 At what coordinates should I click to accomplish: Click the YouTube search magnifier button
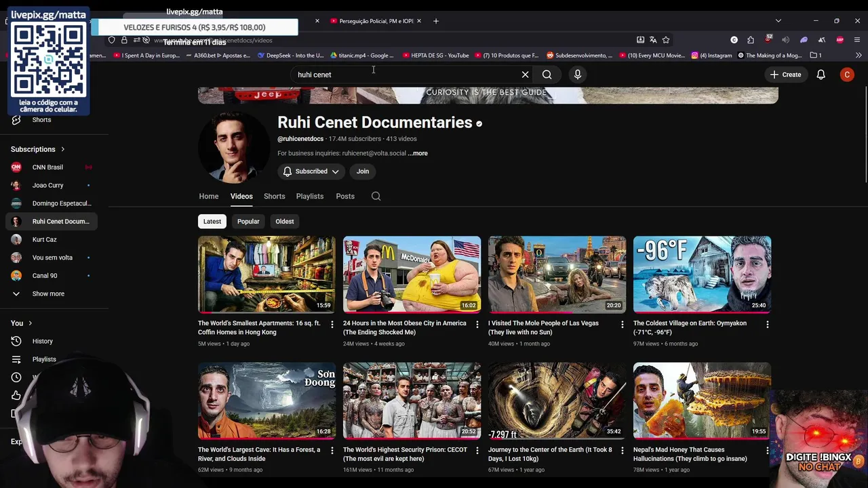pyautogui.click(x=547, y=75)
